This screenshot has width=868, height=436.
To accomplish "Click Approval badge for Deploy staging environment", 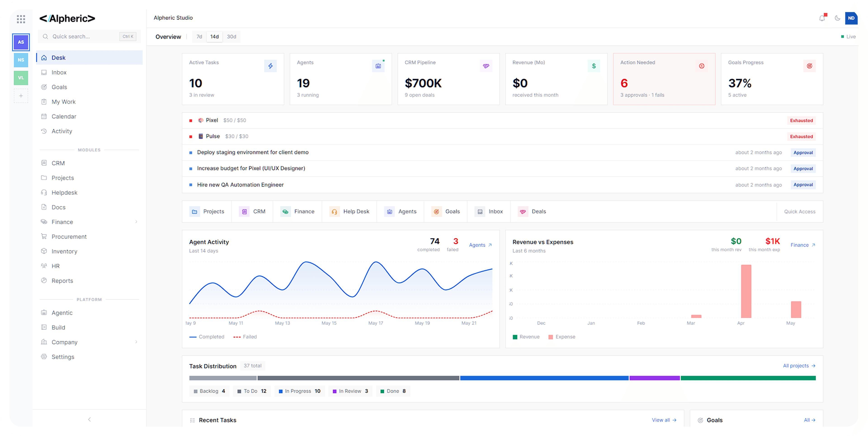I will pyautogui.click(x=803, y=152).
